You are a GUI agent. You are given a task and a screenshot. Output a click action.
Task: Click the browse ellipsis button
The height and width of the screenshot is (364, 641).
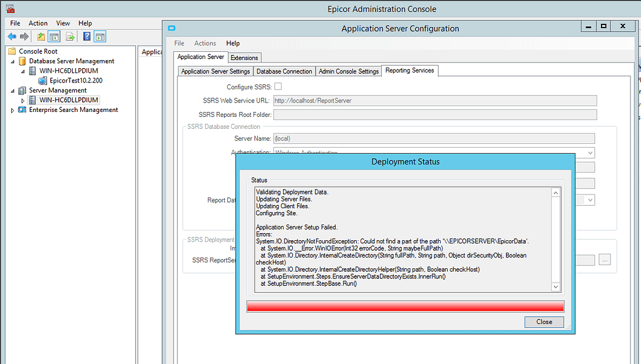click(x=604, y=260)
